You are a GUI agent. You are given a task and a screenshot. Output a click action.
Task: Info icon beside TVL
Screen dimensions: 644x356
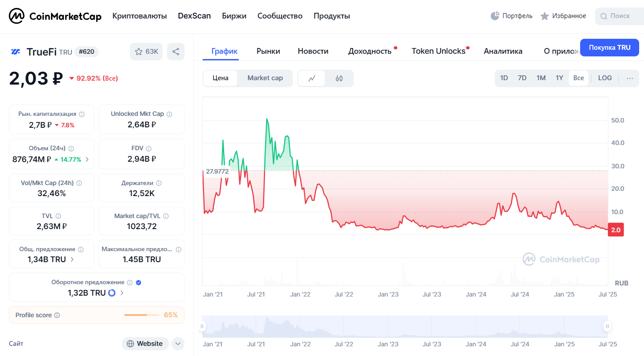[x=58, y=216]
